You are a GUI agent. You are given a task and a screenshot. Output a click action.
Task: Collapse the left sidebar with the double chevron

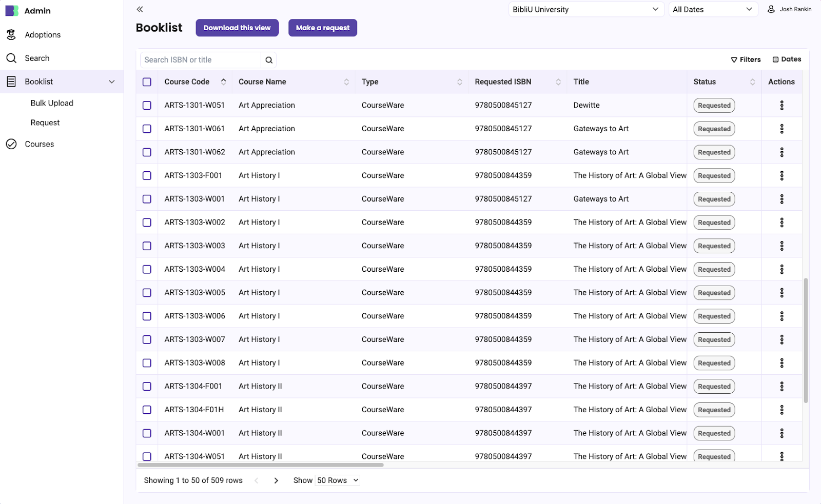(139, 9)
